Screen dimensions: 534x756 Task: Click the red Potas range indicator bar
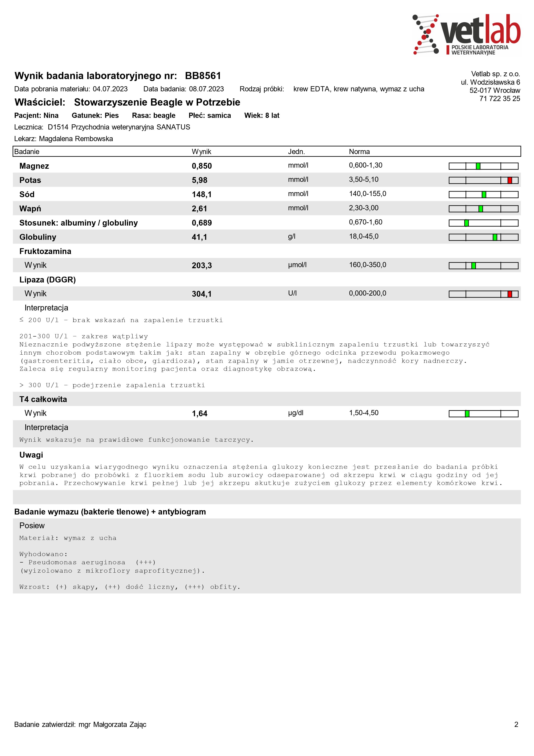tap(483, 180)
